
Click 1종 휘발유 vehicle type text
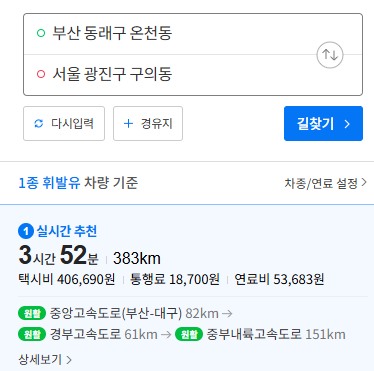click(x=49, y=183)
